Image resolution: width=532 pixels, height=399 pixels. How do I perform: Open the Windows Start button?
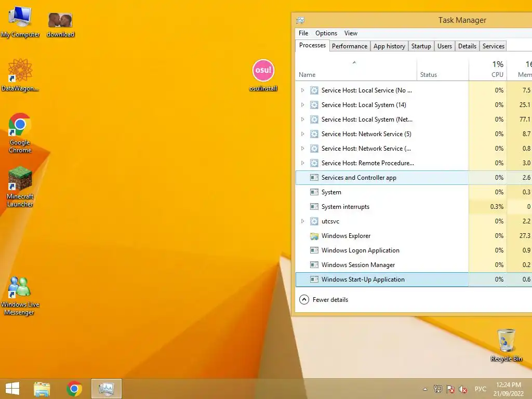(12, 389)
